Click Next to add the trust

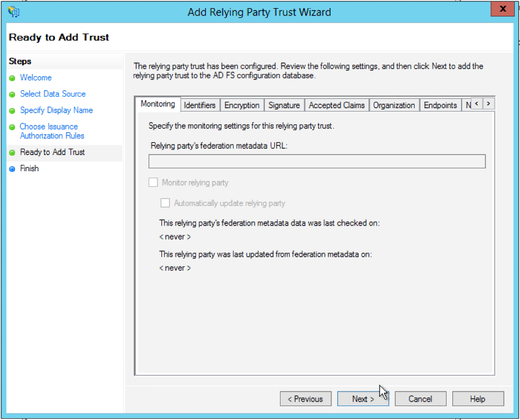(363, 399)
